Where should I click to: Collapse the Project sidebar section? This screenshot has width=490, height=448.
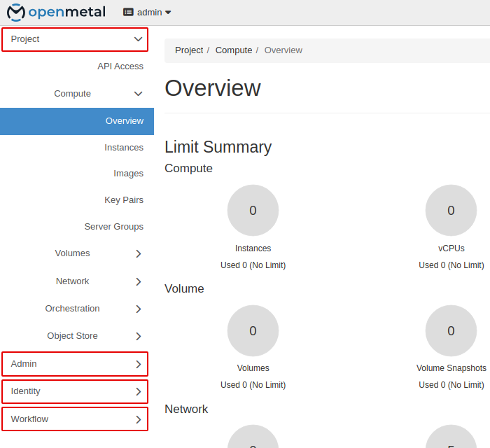click(x=75, y=39)
